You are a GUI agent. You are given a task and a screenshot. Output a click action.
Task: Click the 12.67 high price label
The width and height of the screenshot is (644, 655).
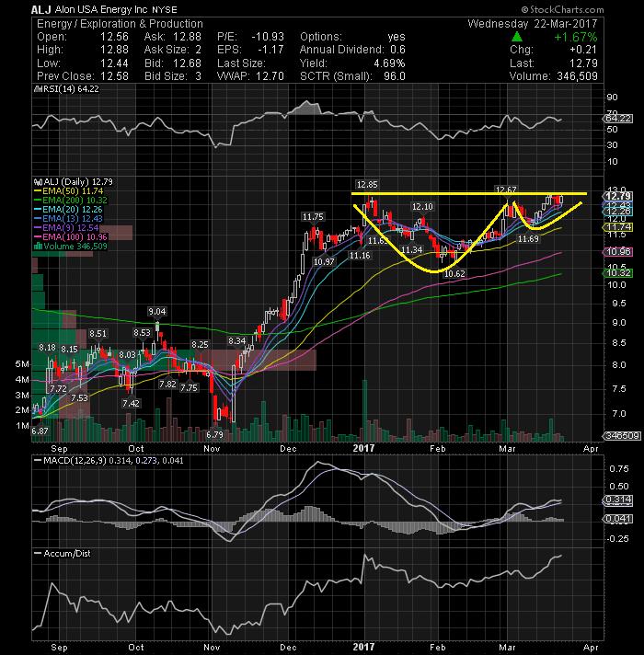(506, 190)
